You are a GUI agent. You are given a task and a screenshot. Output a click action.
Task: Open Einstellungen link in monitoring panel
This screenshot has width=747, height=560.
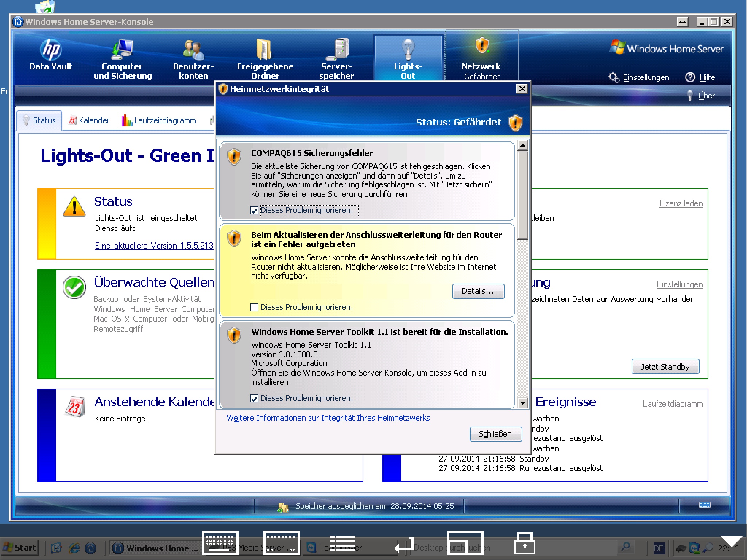(x=680, y=284)
